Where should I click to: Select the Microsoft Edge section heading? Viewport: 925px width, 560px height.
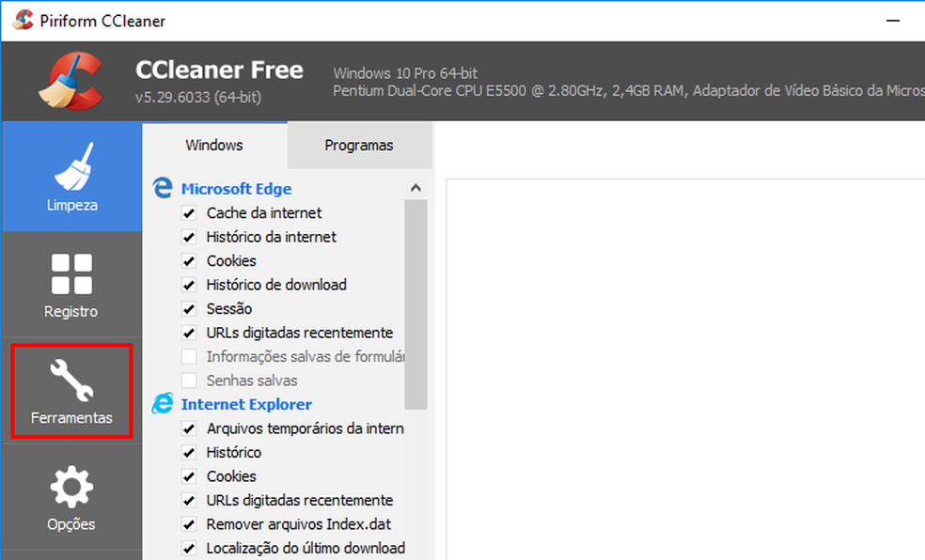(x=237, y=189)
